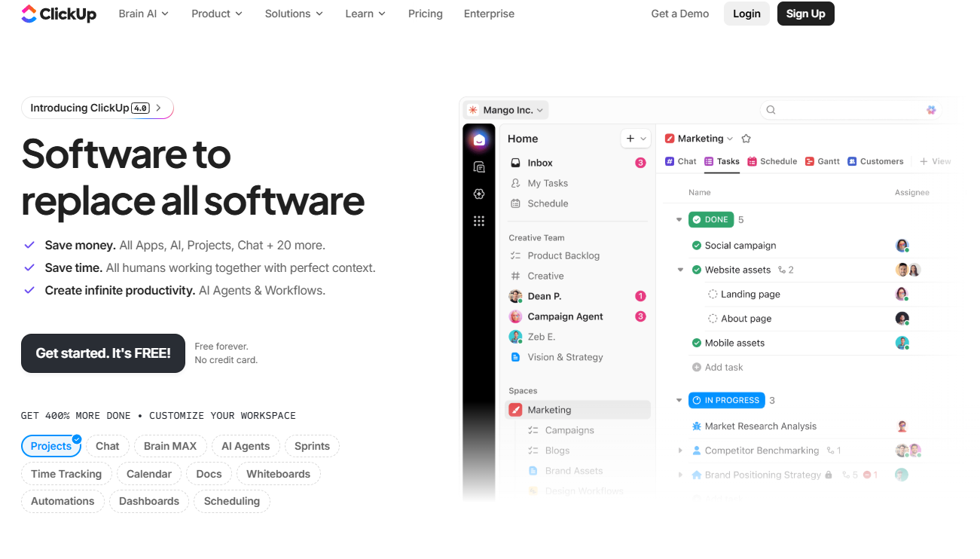Screen dimensions: 980x559
Task: Click the assignee avatar for About page
Action: [x=902, y=319]
